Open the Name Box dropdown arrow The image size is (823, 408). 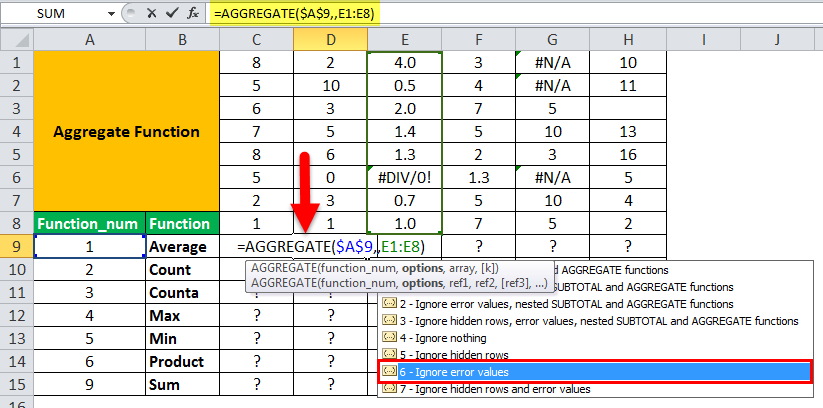tap(111, 14)
